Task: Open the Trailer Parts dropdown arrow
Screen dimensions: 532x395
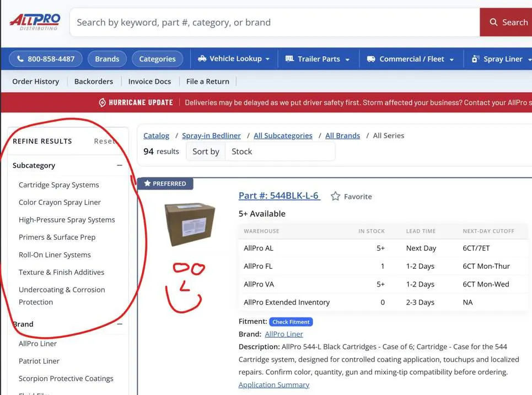Action: click(347, 59)
